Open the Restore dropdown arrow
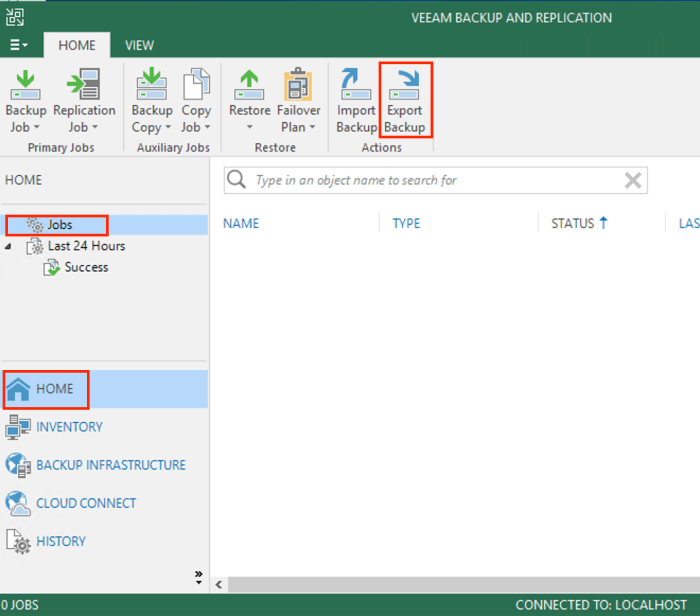Image resolution: width=700 pixels, height=616 pixels. (x=250, y=127)
